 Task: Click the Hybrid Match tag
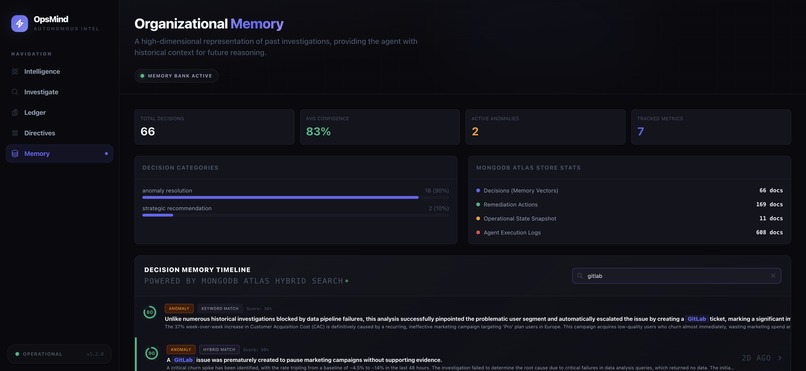coord(219,349)
